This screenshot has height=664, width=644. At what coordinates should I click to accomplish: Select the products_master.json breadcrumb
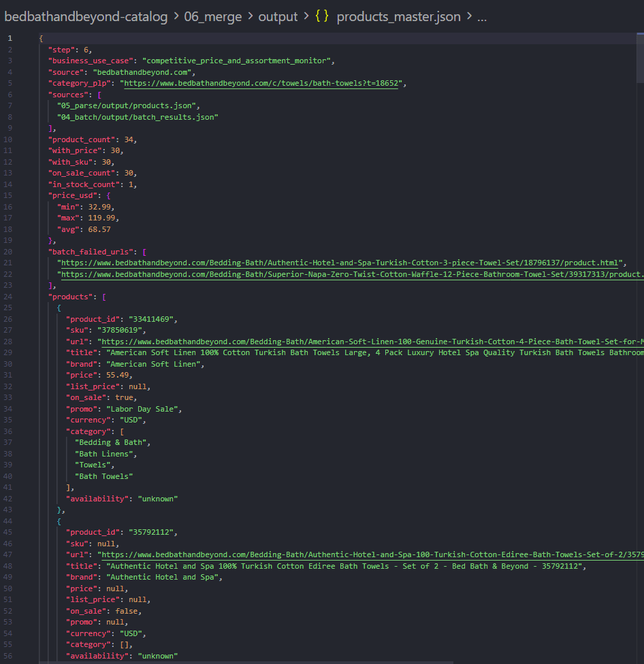point(398,16)
